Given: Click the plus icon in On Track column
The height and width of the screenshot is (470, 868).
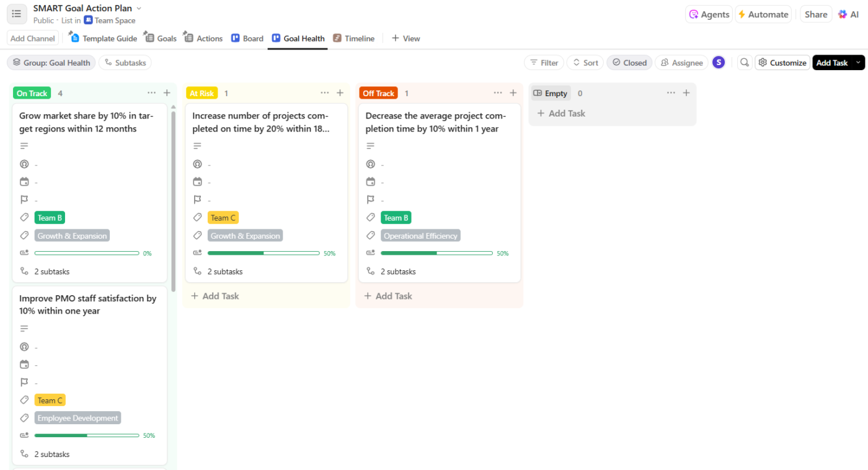Looking at the screenshot, I should [167, 93].
